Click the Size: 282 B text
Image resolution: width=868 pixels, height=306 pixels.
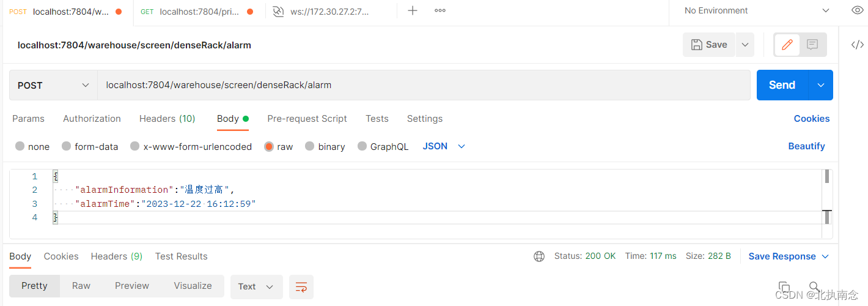coord(708,256)
